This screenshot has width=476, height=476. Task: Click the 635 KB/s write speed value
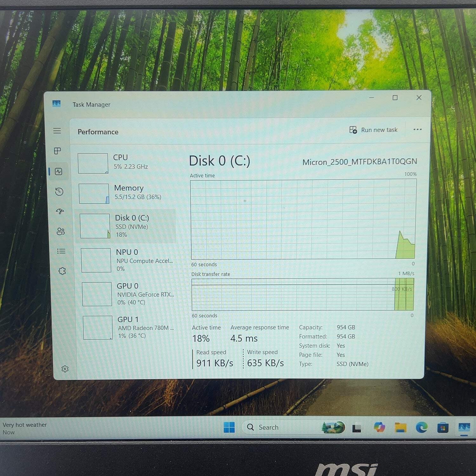(266, 363)
